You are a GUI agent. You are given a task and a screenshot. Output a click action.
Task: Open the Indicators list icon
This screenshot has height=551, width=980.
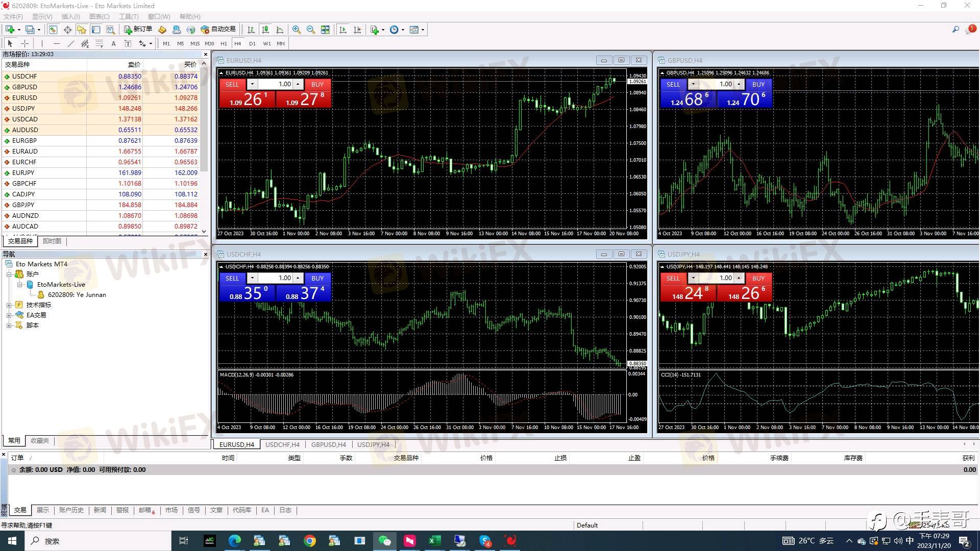click(x=375, y=30)
